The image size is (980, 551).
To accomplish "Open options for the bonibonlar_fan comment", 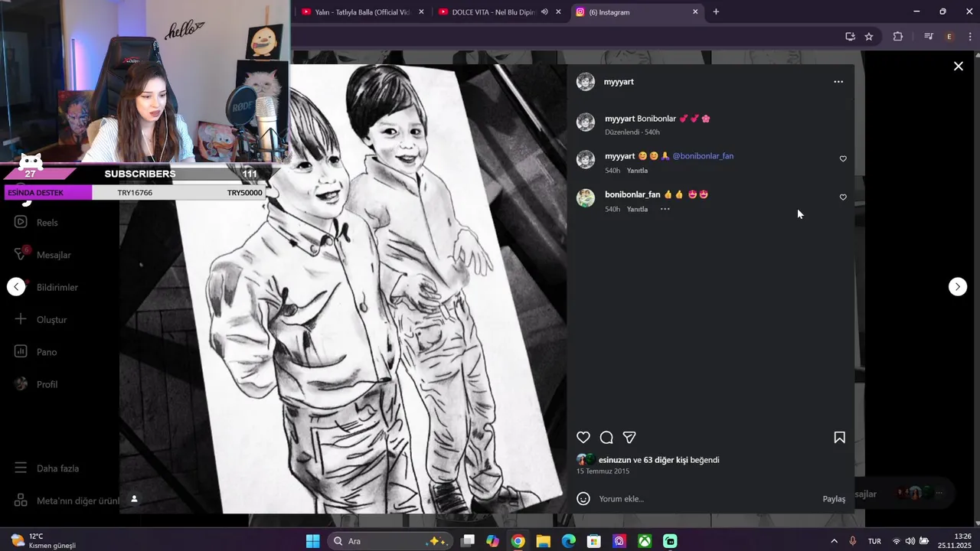I will (x=665, y=209).
